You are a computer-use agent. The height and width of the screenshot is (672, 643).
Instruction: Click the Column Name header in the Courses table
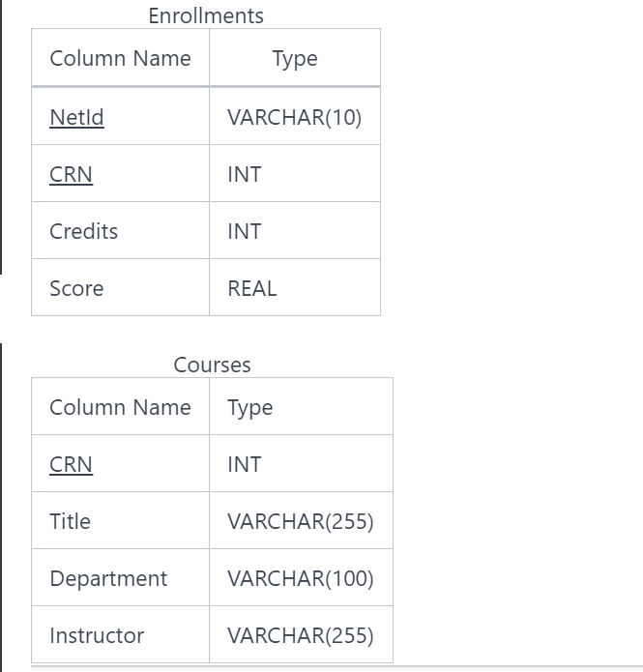[x=120, y=407]
